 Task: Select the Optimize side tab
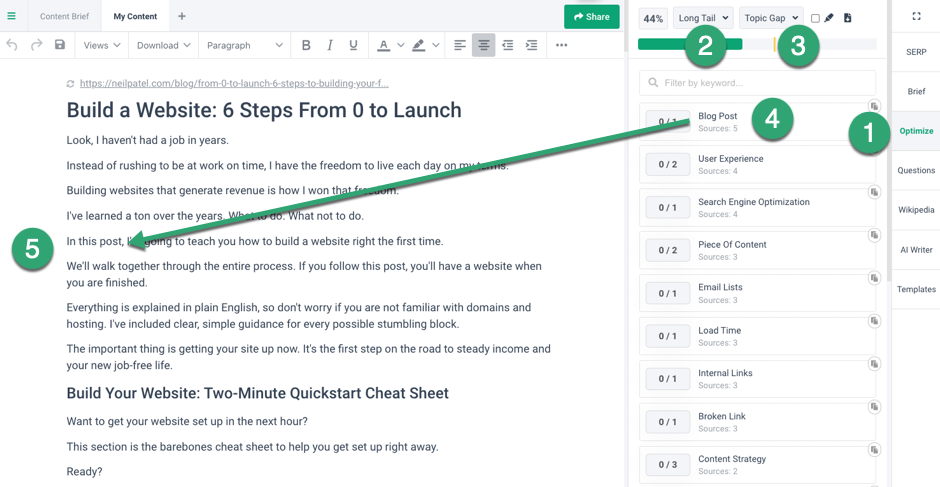916,131
